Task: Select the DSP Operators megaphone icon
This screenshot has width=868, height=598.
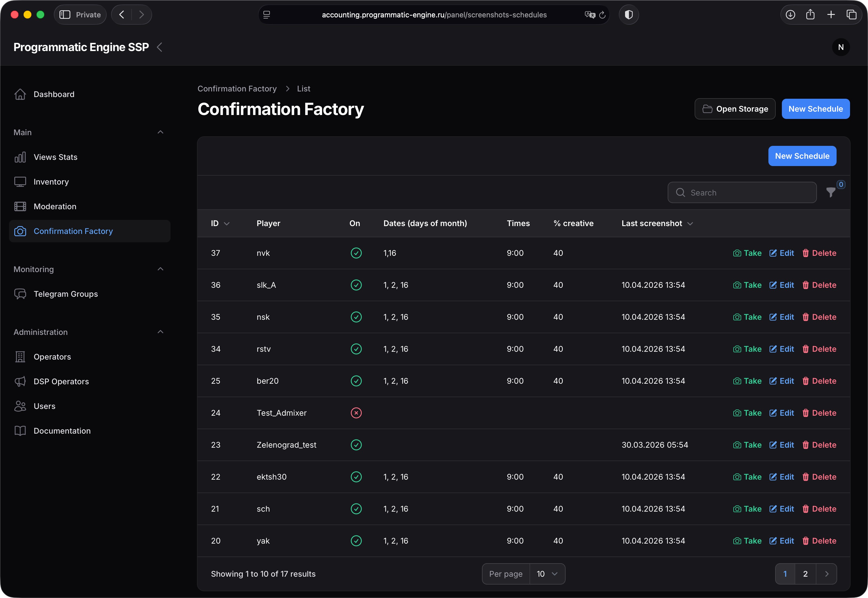Action: click(x=20, y=381)
